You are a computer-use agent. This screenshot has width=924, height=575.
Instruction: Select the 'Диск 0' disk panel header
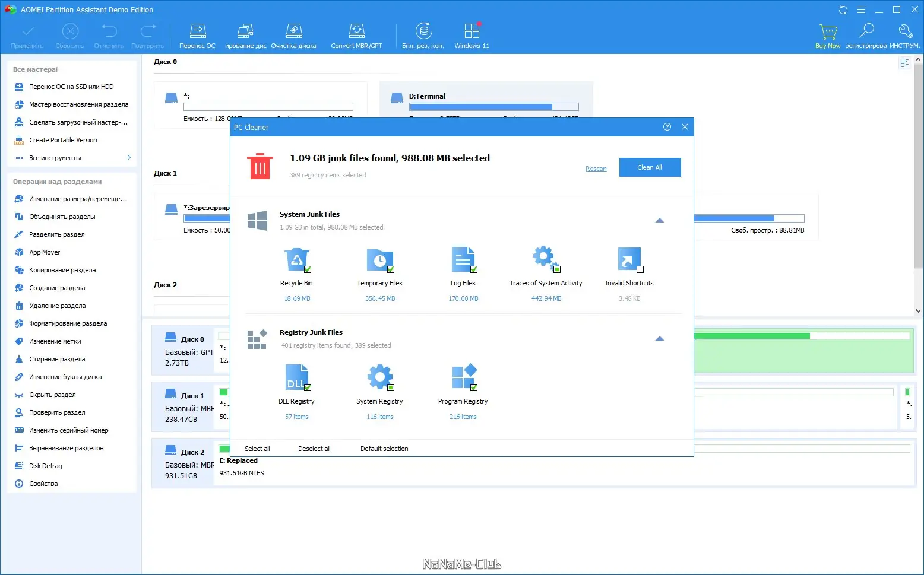(x=184, y=350)
